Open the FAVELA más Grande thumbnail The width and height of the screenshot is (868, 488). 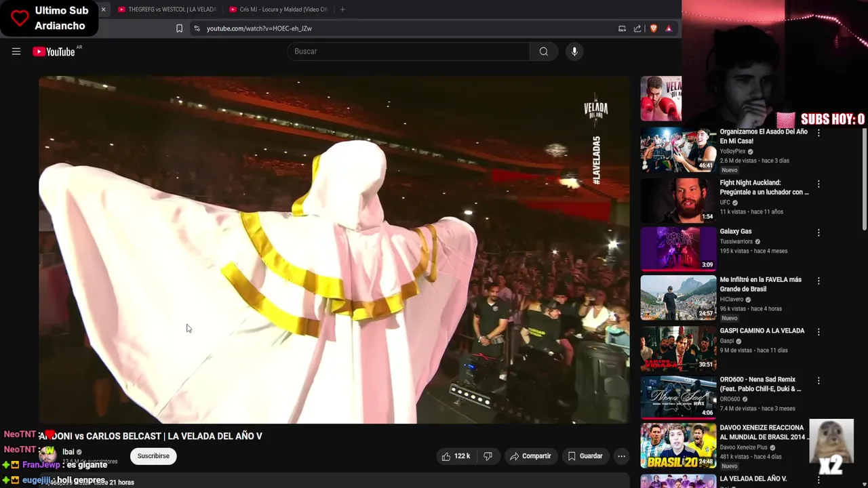click(678, 298)
